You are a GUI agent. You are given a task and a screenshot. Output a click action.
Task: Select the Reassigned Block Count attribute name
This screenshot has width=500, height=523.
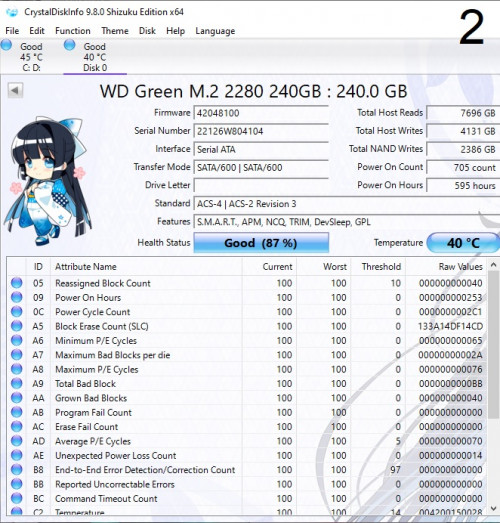pyautogui.click(x=103, y=283)
